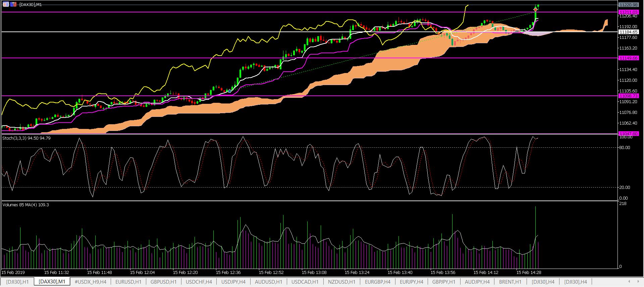
Task: Click the 15 Feb 13:56 time label
Action: [443, 273]
